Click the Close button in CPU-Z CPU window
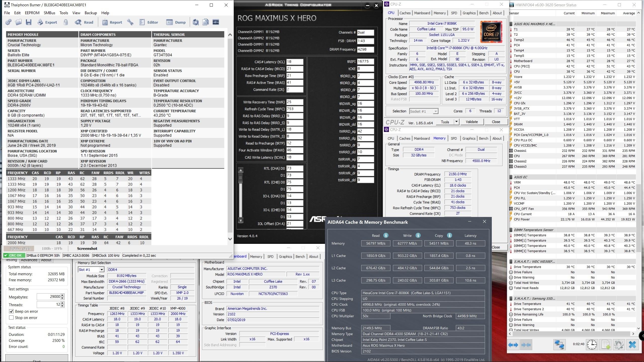Image resolution: width=644 pixels, height=362 pixels. [x=496, y=122]
